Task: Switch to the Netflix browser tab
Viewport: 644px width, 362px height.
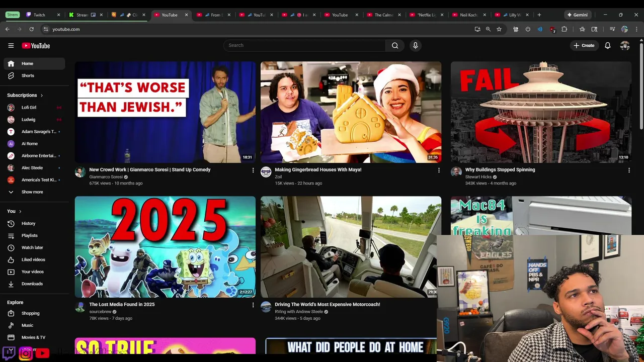Action: [426, 15]
